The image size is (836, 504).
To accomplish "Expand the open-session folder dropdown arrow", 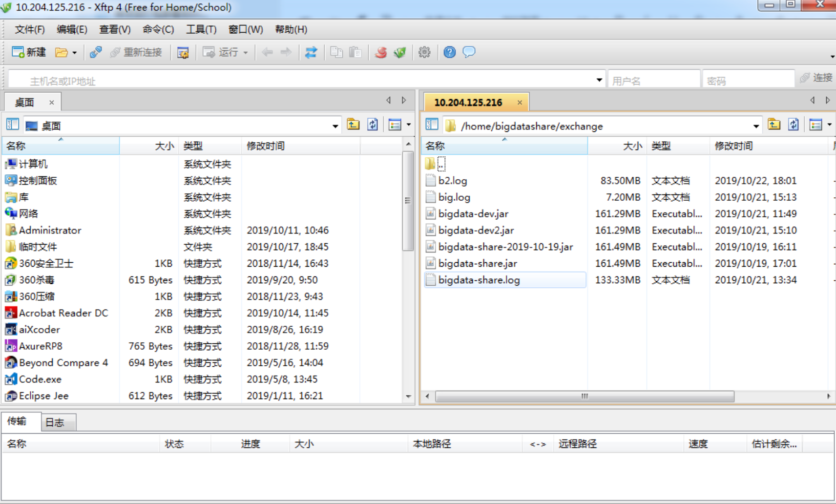I will click(75, 53).
